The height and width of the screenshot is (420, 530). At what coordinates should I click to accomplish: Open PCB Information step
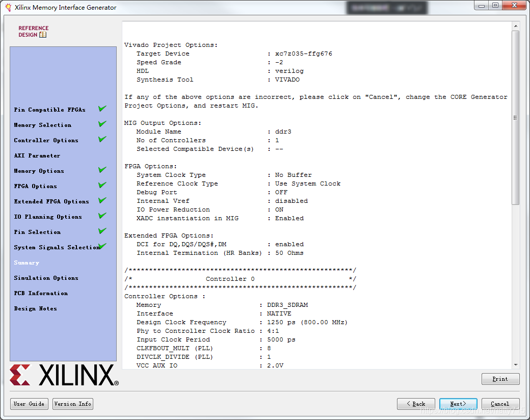pyautogui.click(x=41, y=293)
